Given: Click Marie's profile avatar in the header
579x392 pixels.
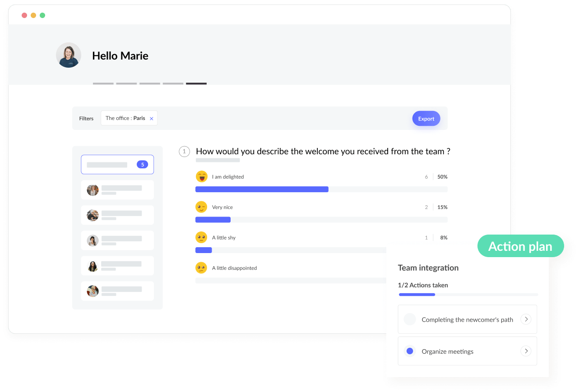Looking at the screenshot, I should [x=68, y=55].
